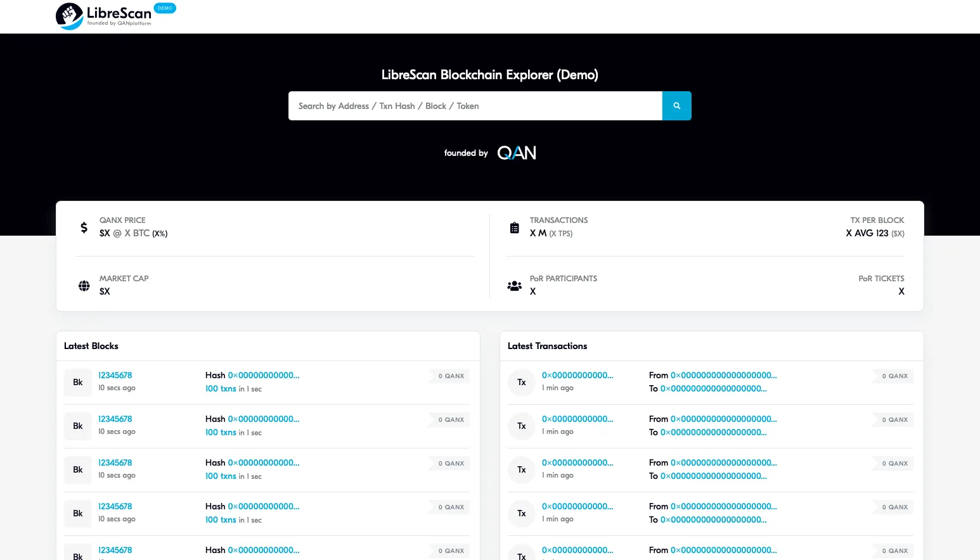Open block 12345678 in fourth row
This screenshot has width=980, height=560.
point(115,506)
